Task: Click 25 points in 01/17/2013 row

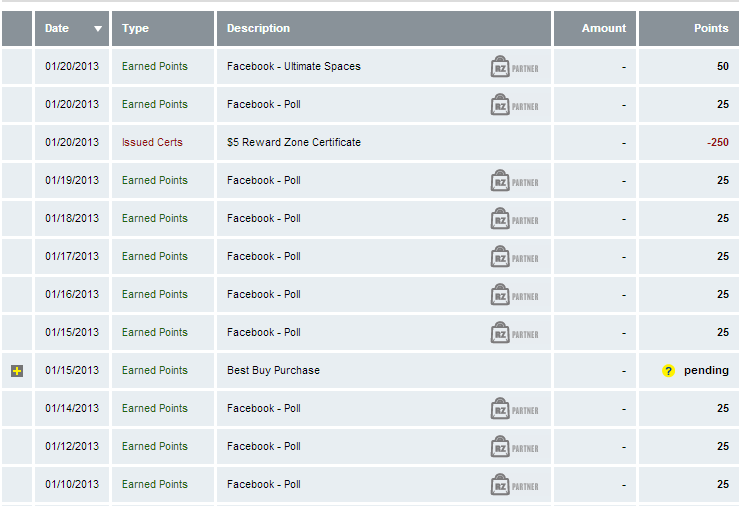Action: pos(723,256)
